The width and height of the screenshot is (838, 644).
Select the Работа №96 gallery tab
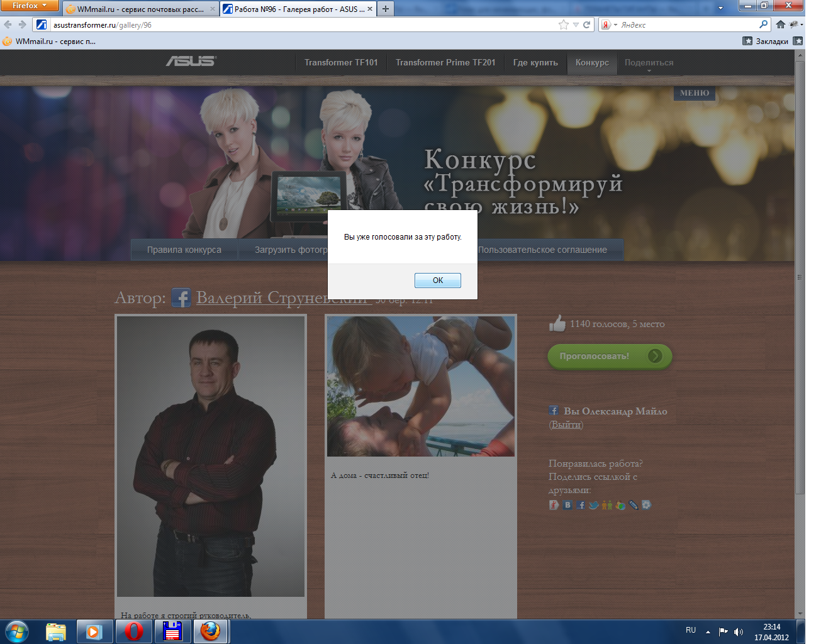coord(298,9)
